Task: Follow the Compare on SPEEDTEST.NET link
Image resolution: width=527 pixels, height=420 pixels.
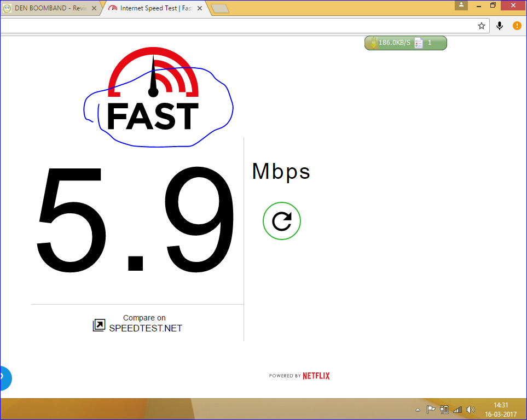Action: 145,323
